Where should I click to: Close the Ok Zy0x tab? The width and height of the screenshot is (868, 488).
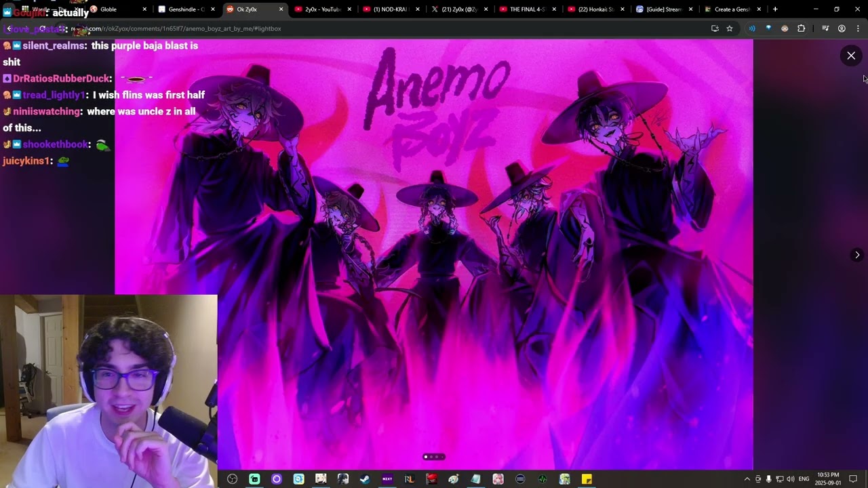[x=281, y=9]
